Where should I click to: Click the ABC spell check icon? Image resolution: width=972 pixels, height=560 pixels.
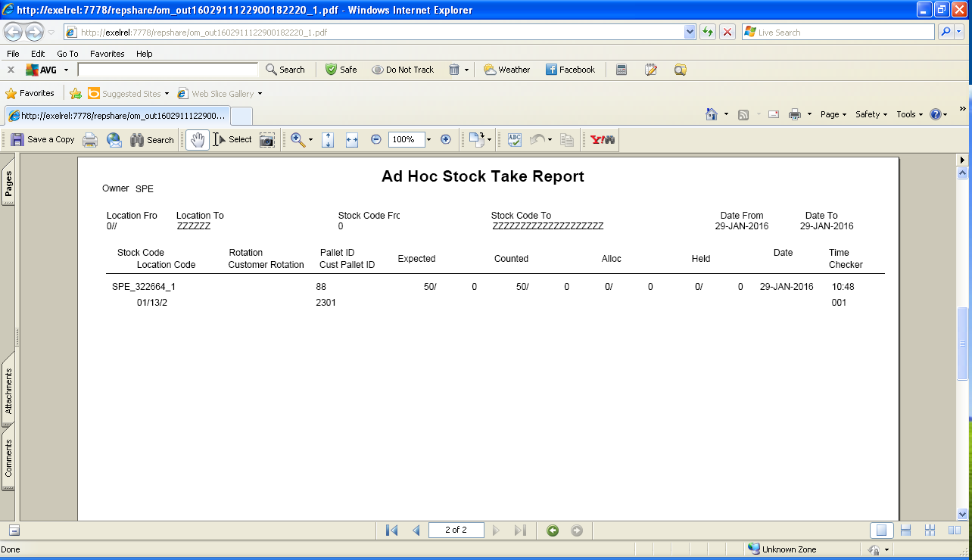515,140
